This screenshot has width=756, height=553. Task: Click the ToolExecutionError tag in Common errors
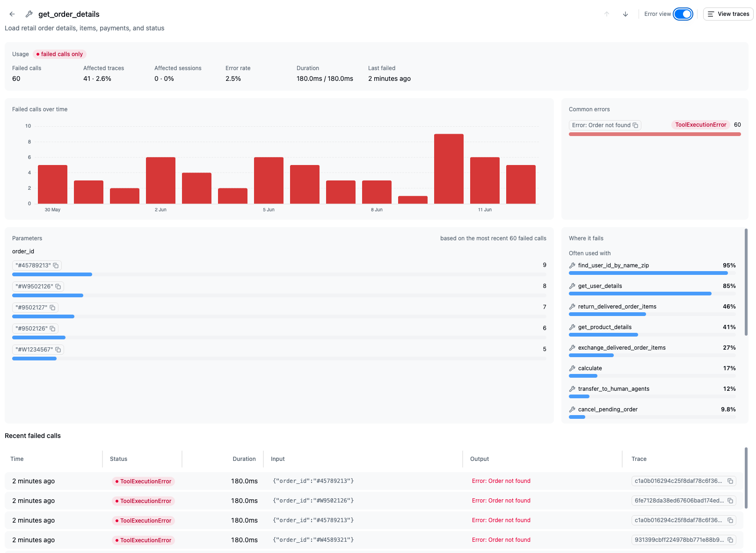[700, 125]
